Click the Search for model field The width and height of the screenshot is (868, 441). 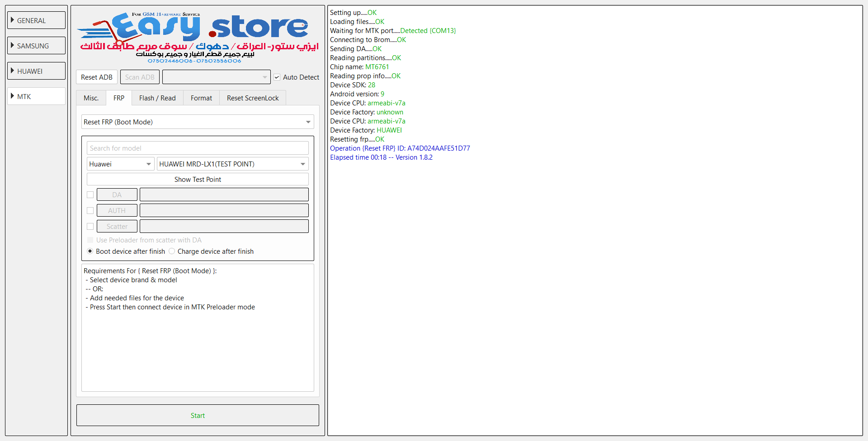click(x=198, y=148)
